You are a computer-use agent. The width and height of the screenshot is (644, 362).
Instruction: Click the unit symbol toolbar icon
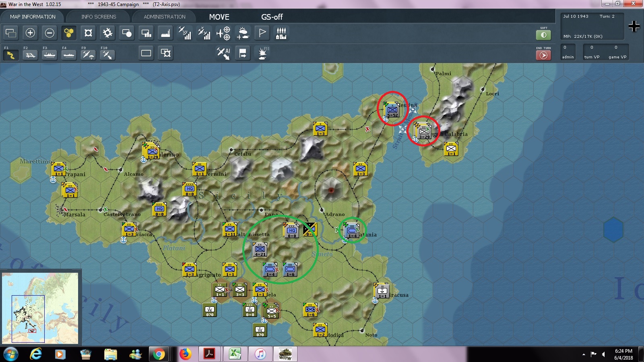pos(88,33)
